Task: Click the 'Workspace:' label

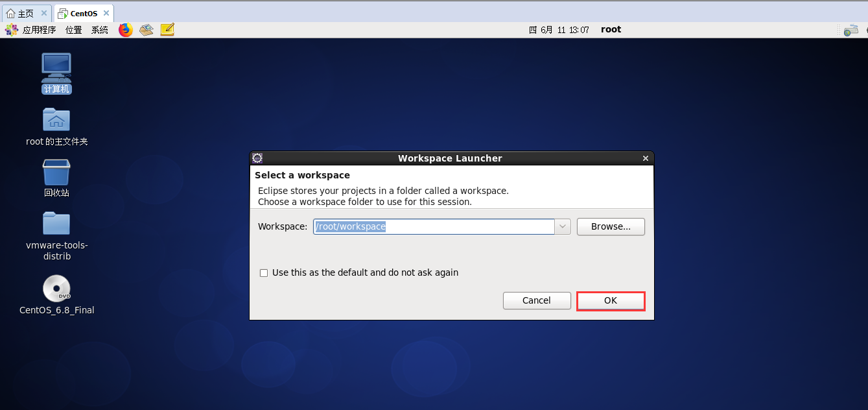Action: click(283, 226)
